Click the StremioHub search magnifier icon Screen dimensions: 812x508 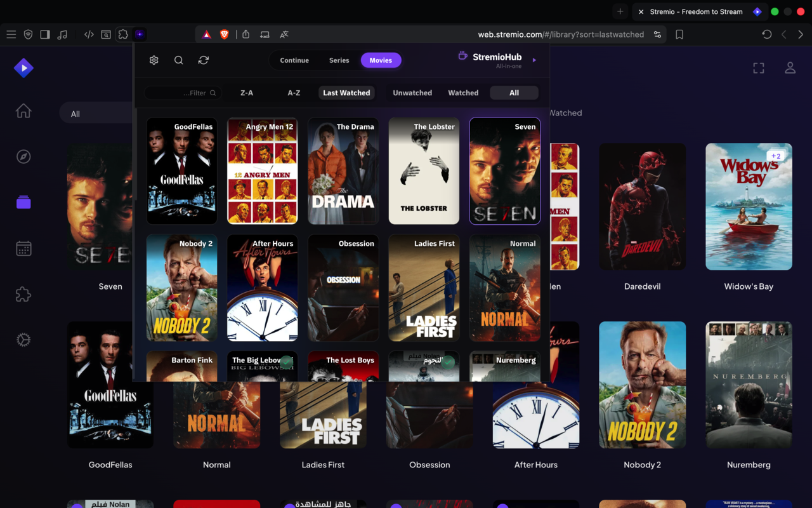(x=179, y=60)
